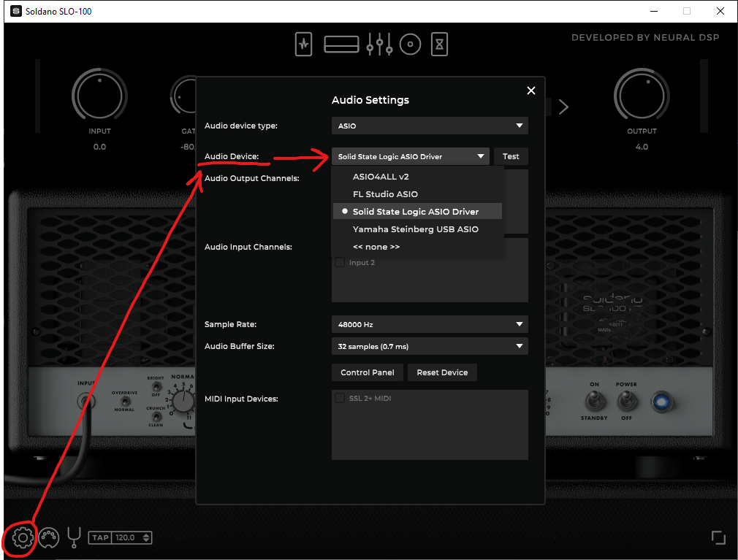738x560 pixels.
Task: Click the Developed by Neural DSP text
Action: [x=644, y=38]
